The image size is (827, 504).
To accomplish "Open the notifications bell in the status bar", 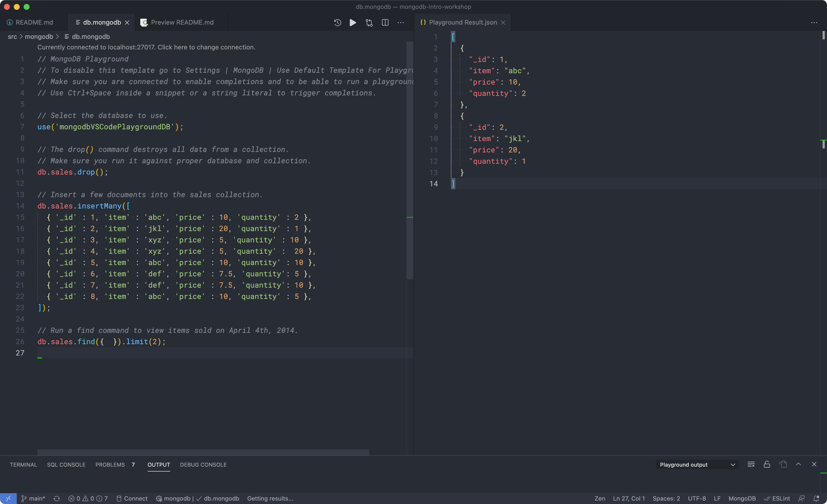I will [816, 498].
